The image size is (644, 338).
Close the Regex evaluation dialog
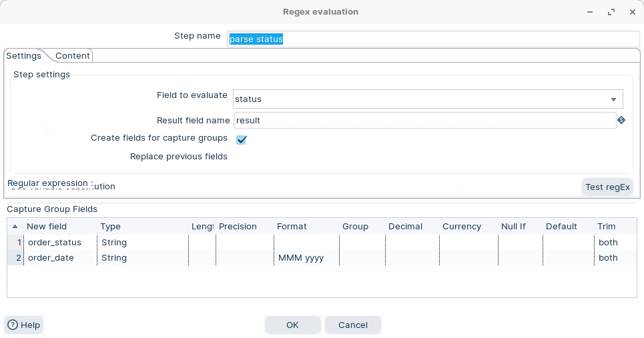pos(632,12)
